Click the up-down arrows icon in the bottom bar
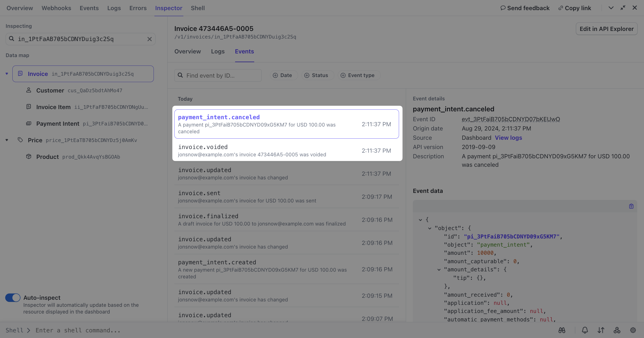Image resolution: width=644 pixels, height=338 pixels. (x=601, y=330)
